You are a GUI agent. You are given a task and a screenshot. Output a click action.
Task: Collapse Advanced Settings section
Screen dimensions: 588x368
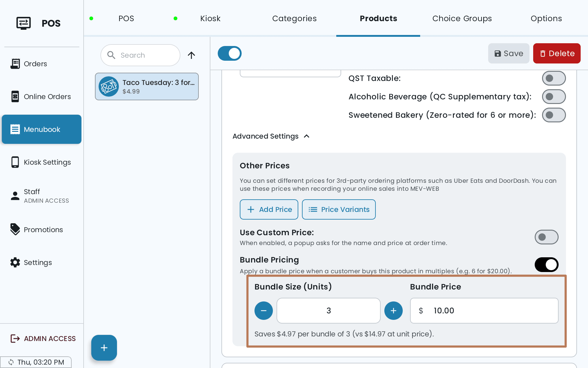(x=271, y=136)
